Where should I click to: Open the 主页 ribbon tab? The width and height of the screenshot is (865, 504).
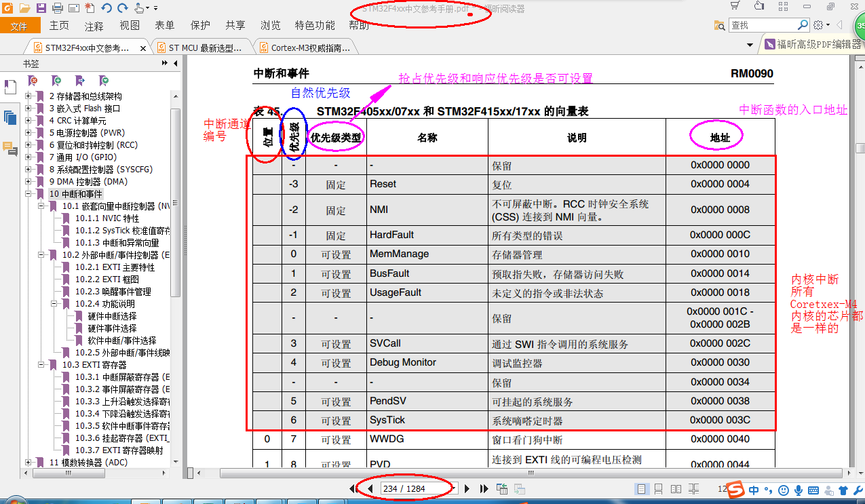tap(59, 26)
